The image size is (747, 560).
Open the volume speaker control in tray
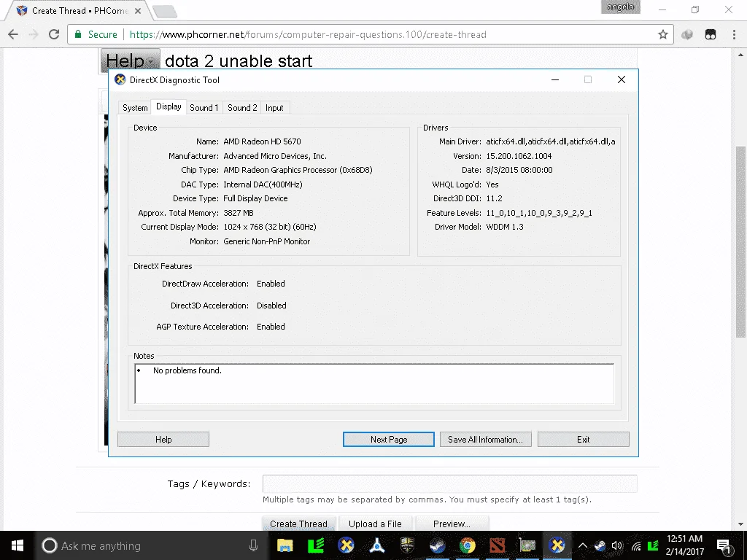617,545
